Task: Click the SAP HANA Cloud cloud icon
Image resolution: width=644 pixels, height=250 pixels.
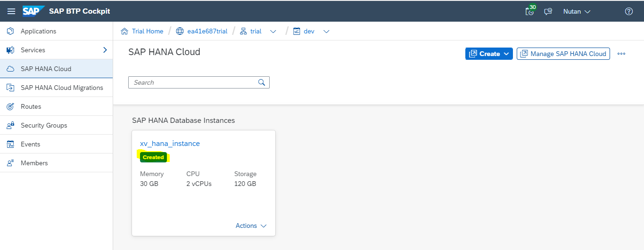Action: 10,69
